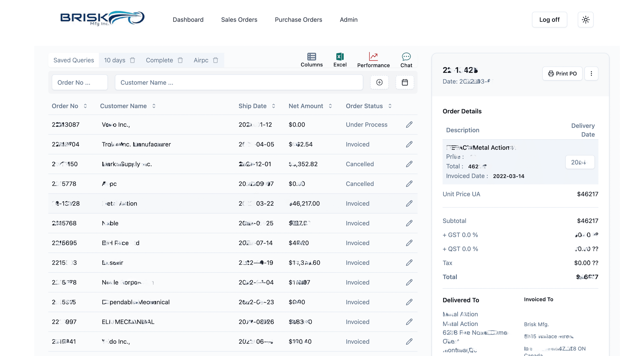Click the 'Subtotal' label
This screenshot has height=356, width=644.
(x=454, y=221)
